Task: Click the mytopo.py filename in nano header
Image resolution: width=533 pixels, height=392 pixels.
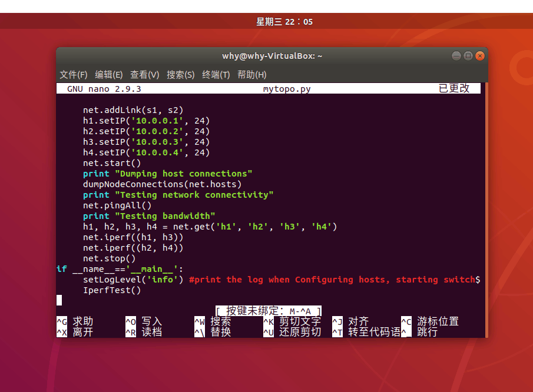Action: point(287,89)
